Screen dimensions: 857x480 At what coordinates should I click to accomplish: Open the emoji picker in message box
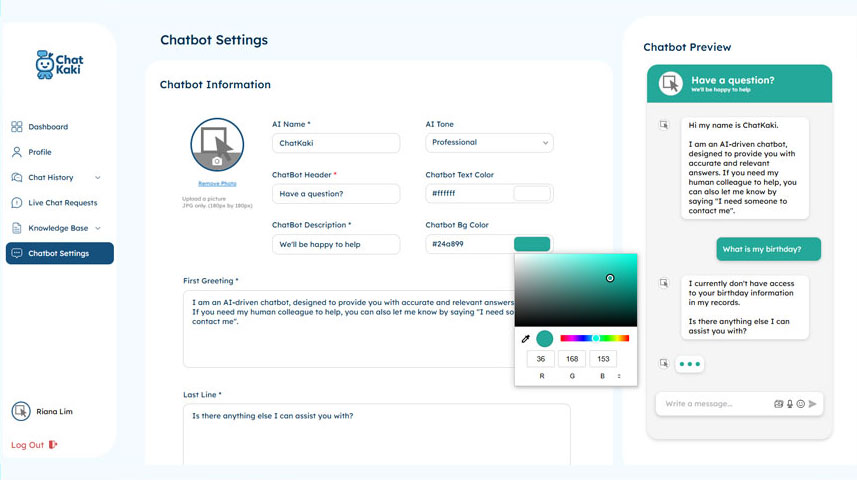coord(801,404)
